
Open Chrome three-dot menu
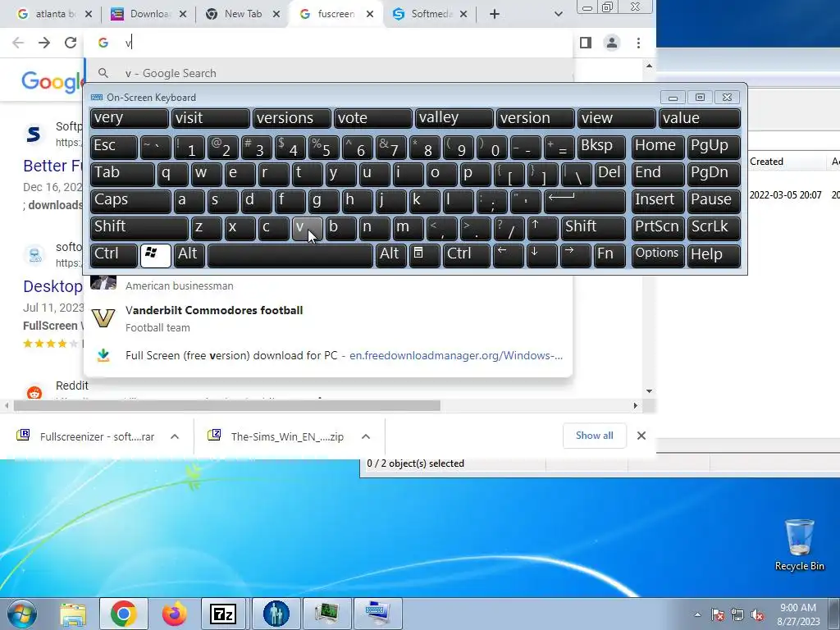pyautogui.click(x=638, y=43)
